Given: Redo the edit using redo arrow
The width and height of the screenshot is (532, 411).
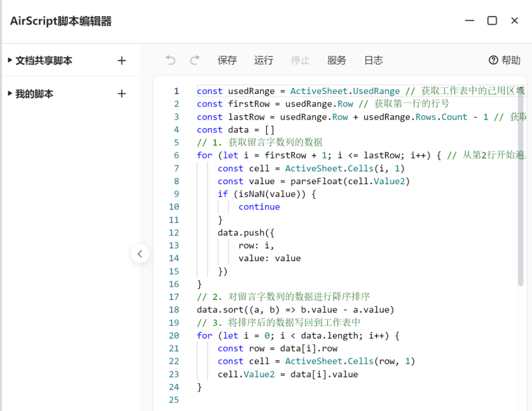Looking at the screenshot, I should click(x=195, y=61).
